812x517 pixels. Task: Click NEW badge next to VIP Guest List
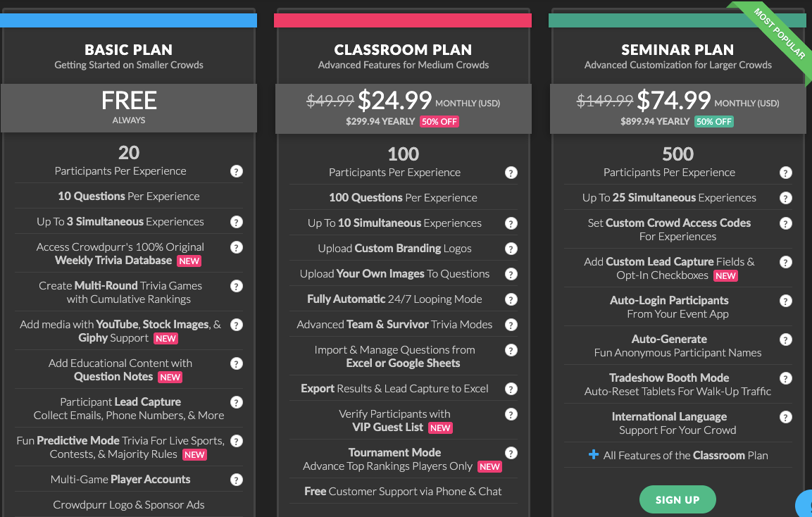click(440, 428)
